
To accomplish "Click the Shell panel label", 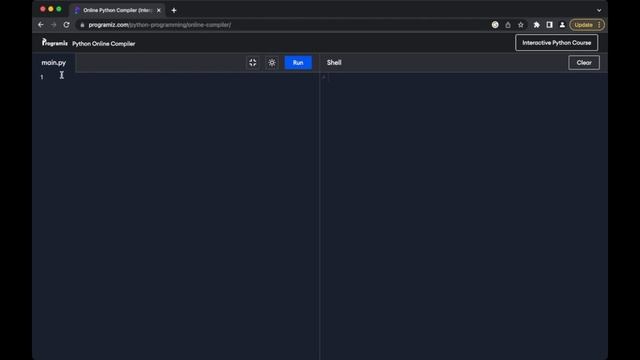I will click(334, 62).
